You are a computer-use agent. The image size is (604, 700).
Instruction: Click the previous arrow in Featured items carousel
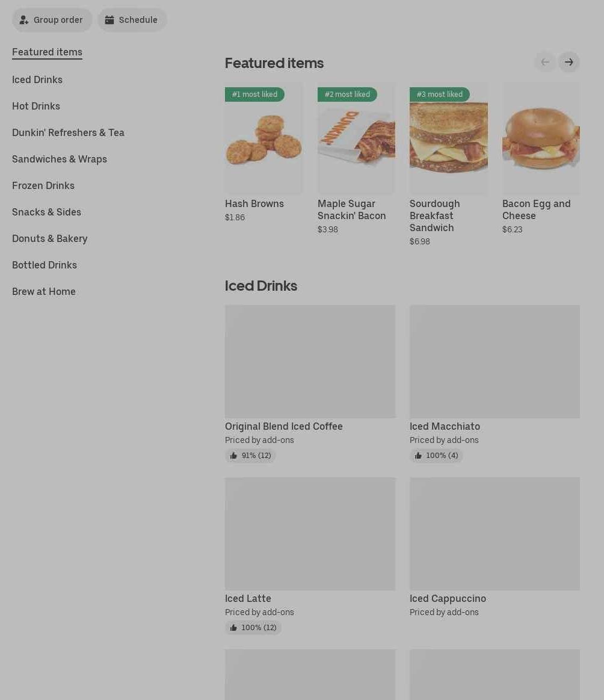click(544, 62)
